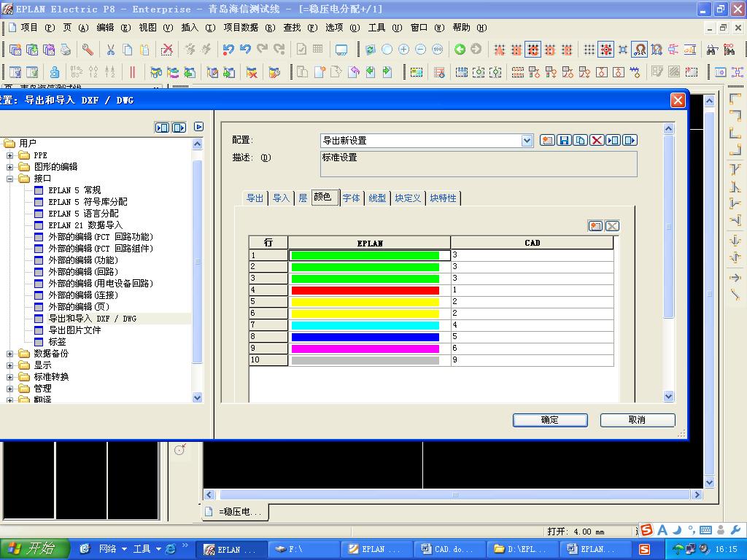Delete the scheme using the red X icon
The height and width of the screenshot is (560, 747).
point(597,139)
